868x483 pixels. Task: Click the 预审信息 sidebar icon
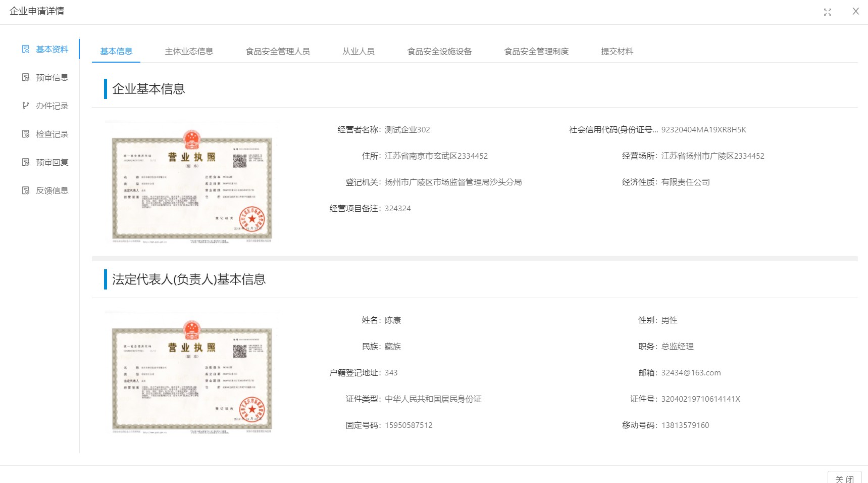26,77
